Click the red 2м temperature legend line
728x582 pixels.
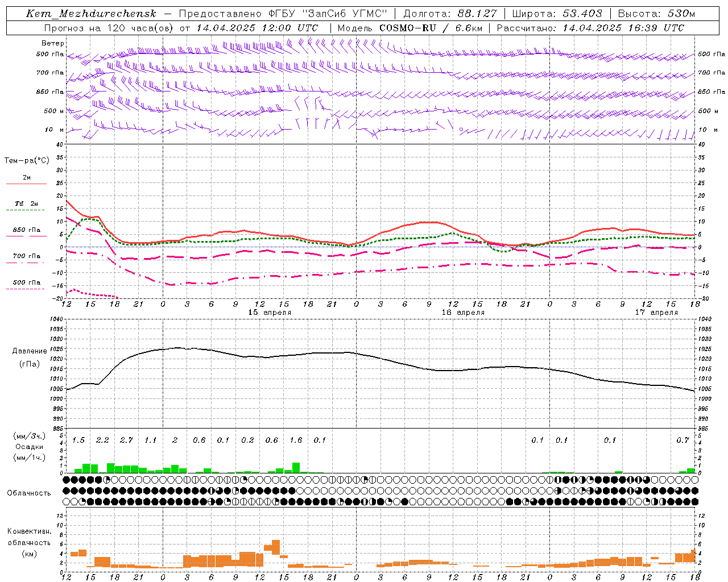(26, 184)
